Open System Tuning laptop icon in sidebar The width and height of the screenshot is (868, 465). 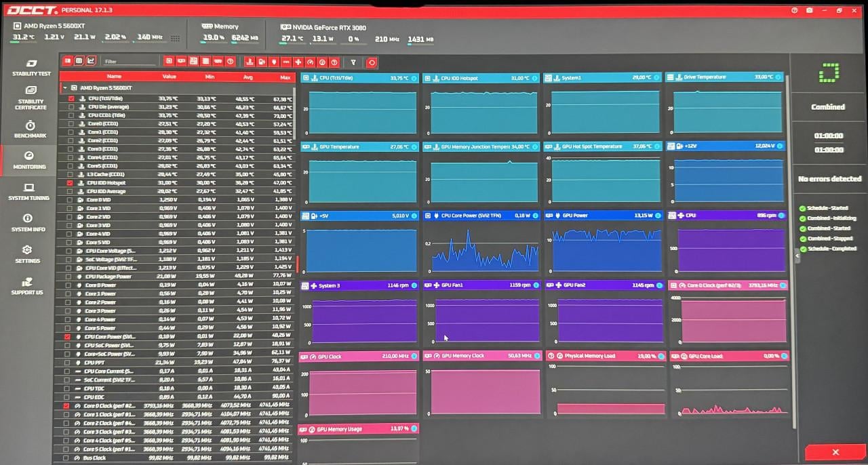click(29, 188)
